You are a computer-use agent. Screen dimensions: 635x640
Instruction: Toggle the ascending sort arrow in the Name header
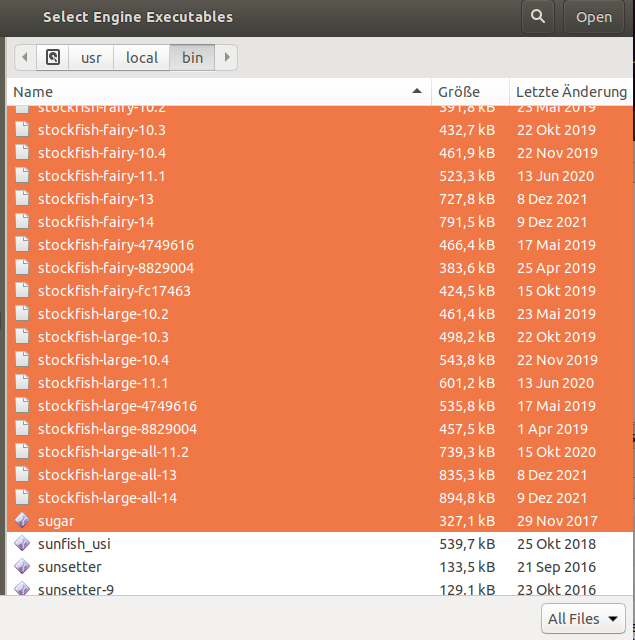417,91
